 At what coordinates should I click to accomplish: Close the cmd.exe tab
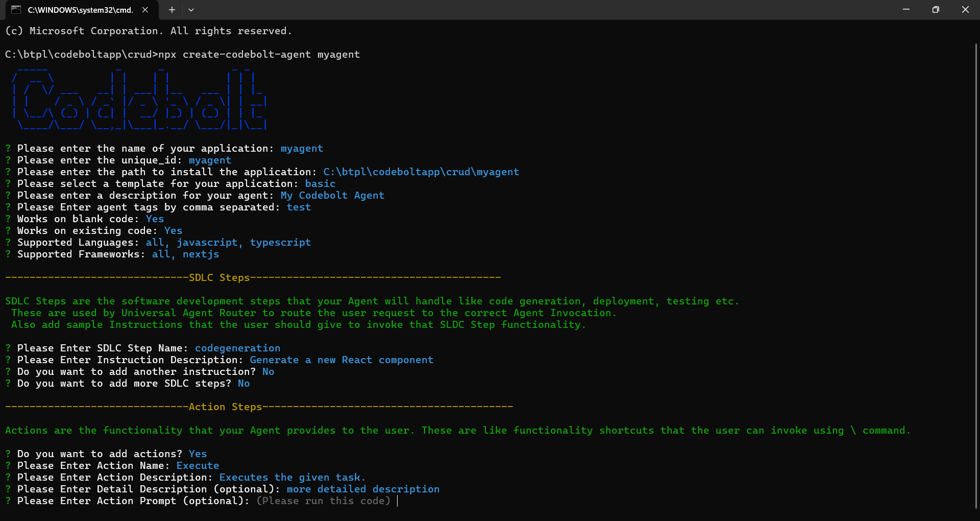pyautogui.click(x=145, y=10)
